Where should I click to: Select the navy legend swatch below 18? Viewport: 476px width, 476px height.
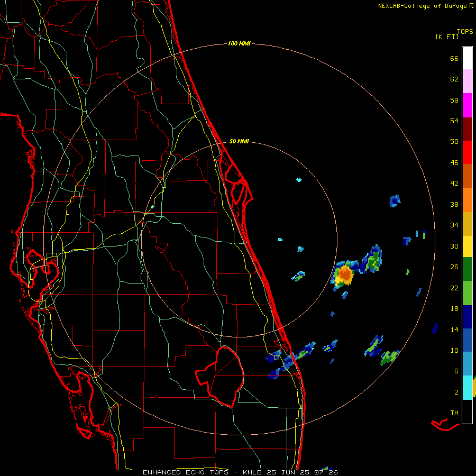pyautogui.click(x=467, y=317)
